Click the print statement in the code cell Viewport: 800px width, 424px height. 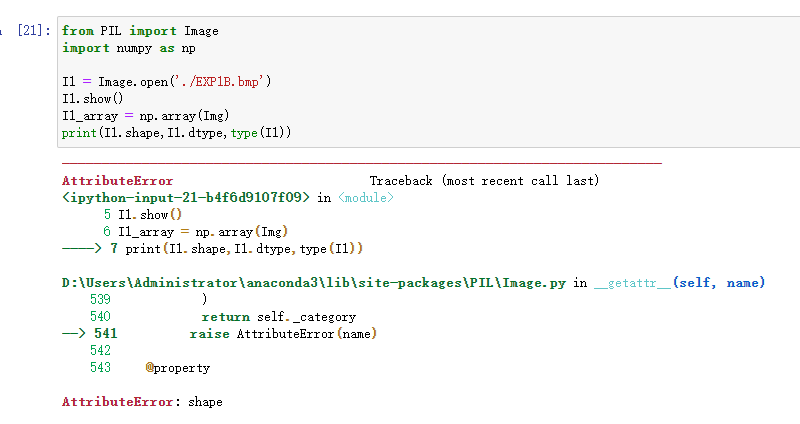[177, 133]
